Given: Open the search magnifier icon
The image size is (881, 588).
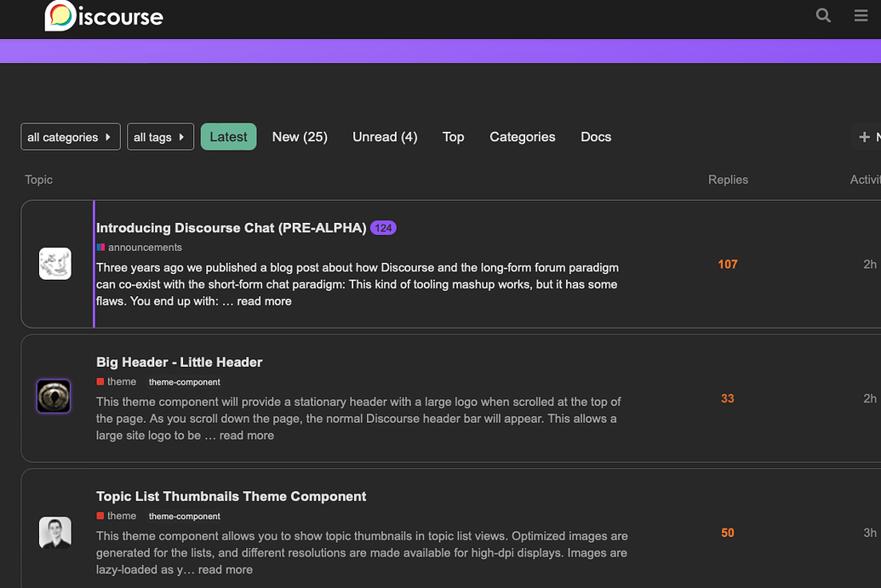Looking at the screenshot, I should pos(823,15).
